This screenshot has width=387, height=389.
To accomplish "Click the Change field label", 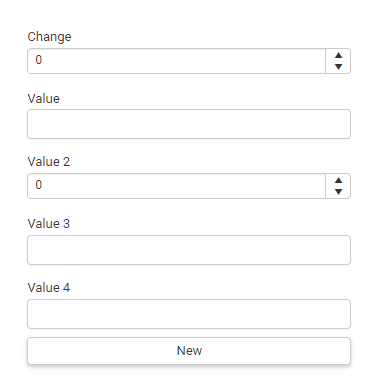I will point(49,37).
